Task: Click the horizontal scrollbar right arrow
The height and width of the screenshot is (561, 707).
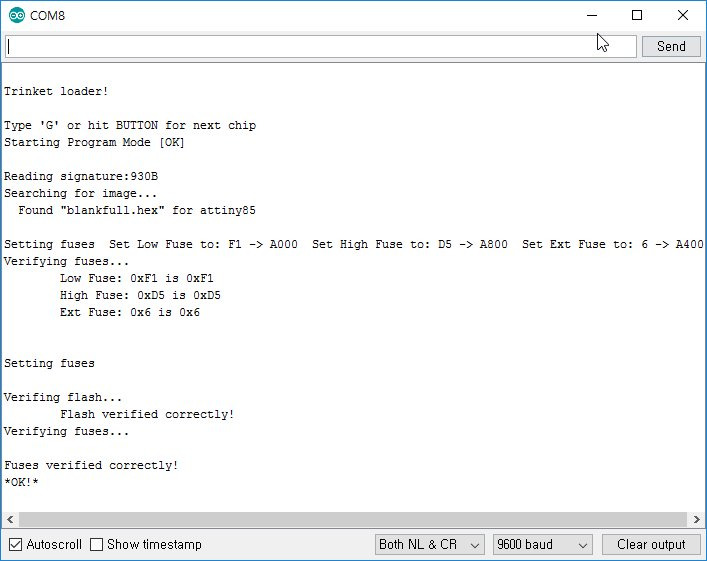Action: click(x=697, y=519)
